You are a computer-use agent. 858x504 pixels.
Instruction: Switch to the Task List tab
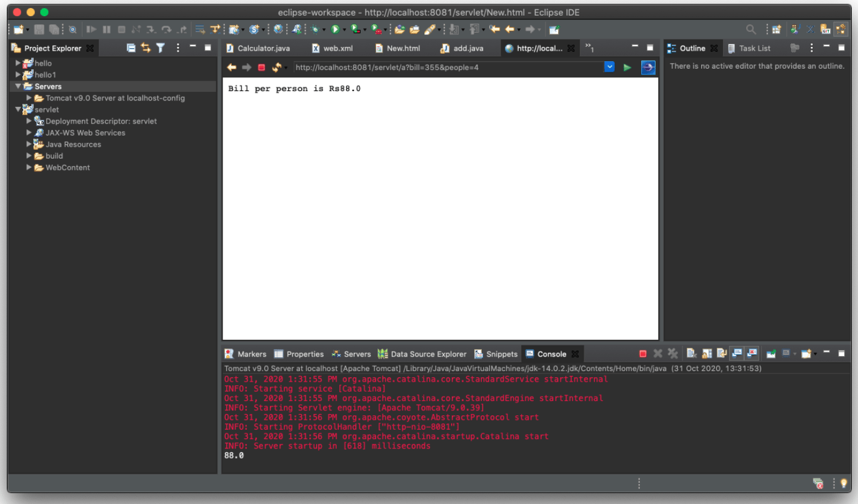(x=754, y=48)
